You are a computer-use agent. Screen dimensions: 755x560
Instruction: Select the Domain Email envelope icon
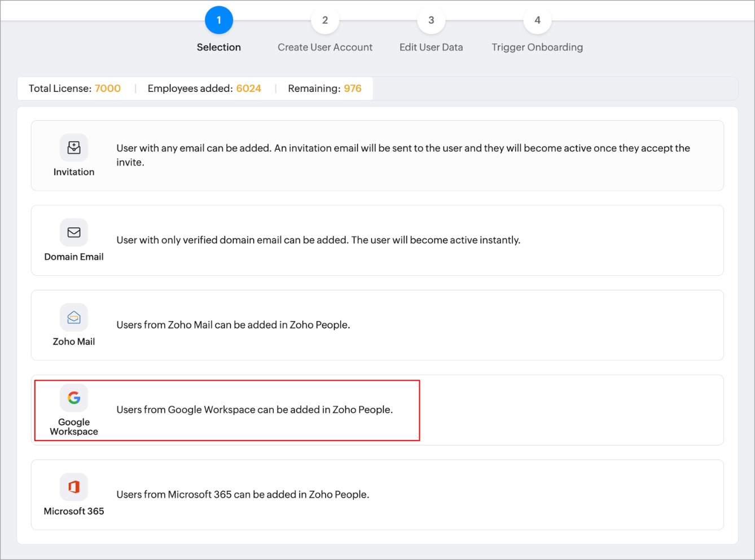[74, 232]
